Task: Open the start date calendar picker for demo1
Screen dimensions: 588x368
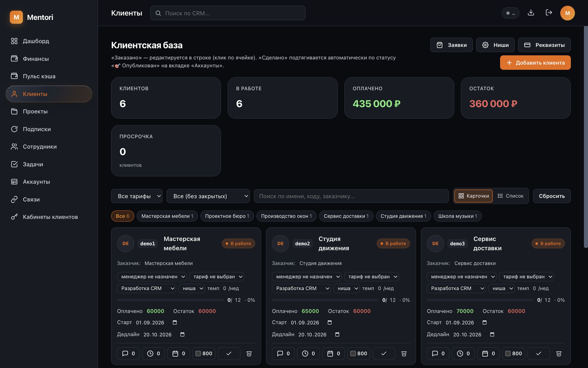Action: click(175, 322)
